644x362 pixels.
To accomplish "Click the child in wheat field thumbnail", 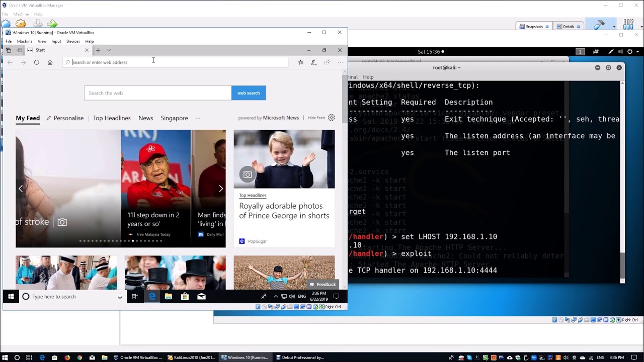I will coord(284,273).
